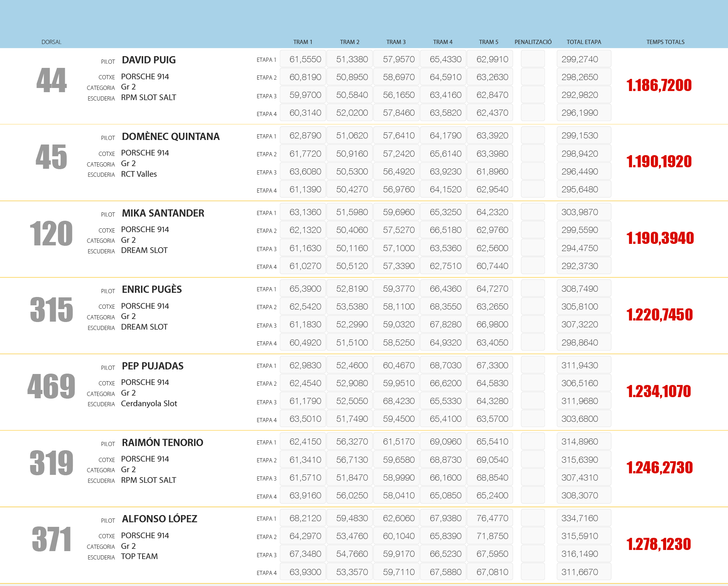Click Raimón Tenorio Etapa 2 penalització box
728x586 pixels.
(x=533, y=460)
